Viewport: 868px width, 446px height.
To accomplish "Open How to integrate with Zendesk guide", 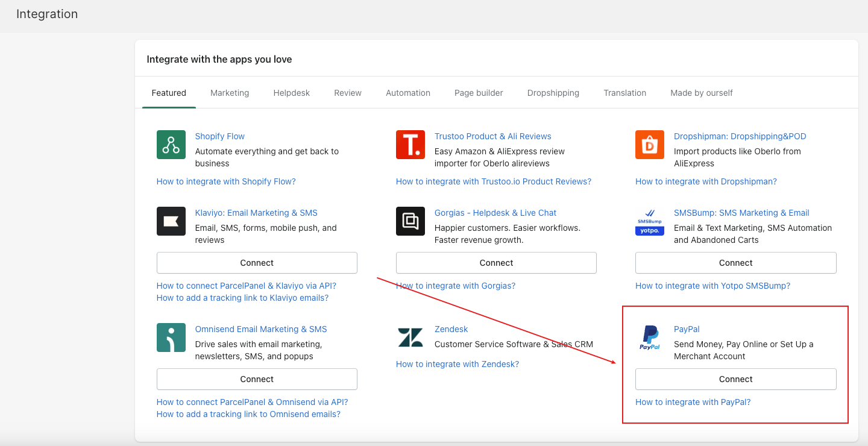I will 458,364.
